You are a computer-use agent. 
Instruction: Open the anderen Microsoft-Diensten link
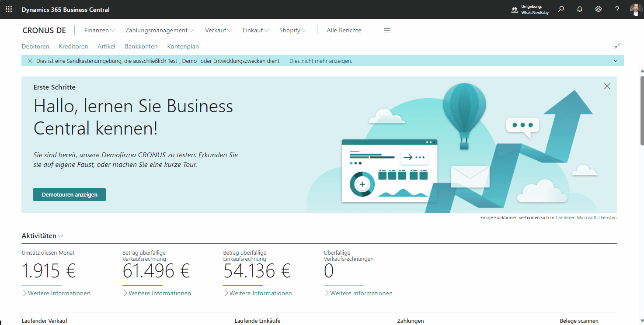click(x=588, y=218)
